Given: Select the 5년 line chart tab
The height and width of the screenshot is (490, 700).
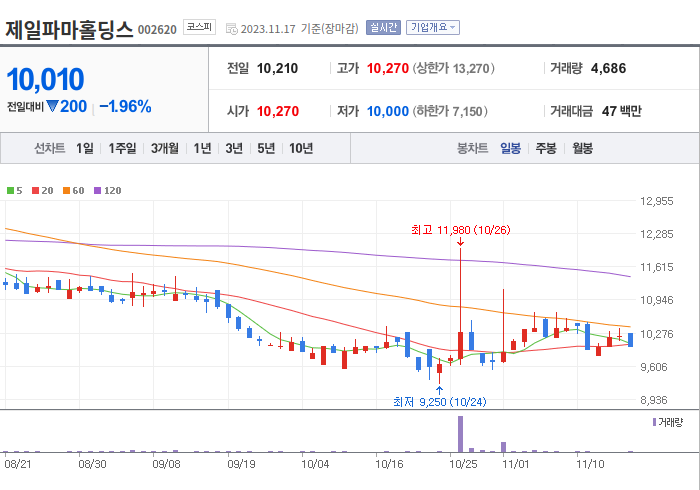Looking at the screenshot, I should pyautogui.click(x=266, y=148).
